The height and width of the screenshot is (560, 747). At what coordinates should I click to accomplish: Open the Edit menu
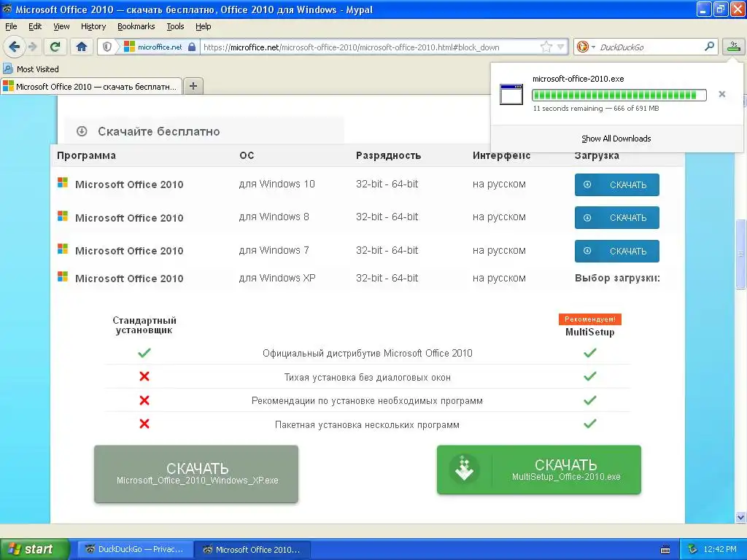click(35, 26)
